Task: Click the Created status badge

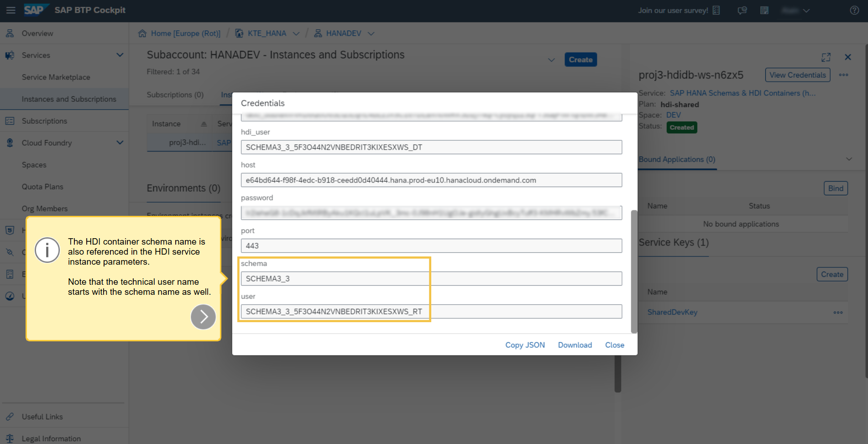Action: pyautogui.click(x=682, y=127)
